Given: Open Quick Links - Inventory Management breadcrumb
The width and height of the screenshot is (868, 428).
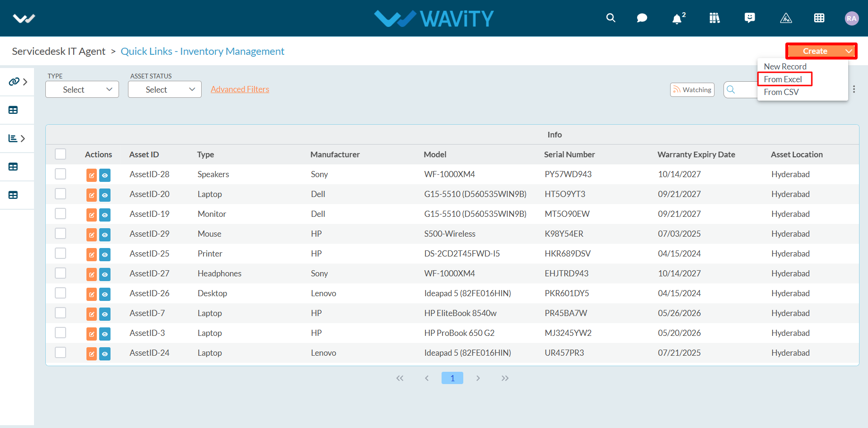Looking at the screenshot, I should [x=203, y=51].
